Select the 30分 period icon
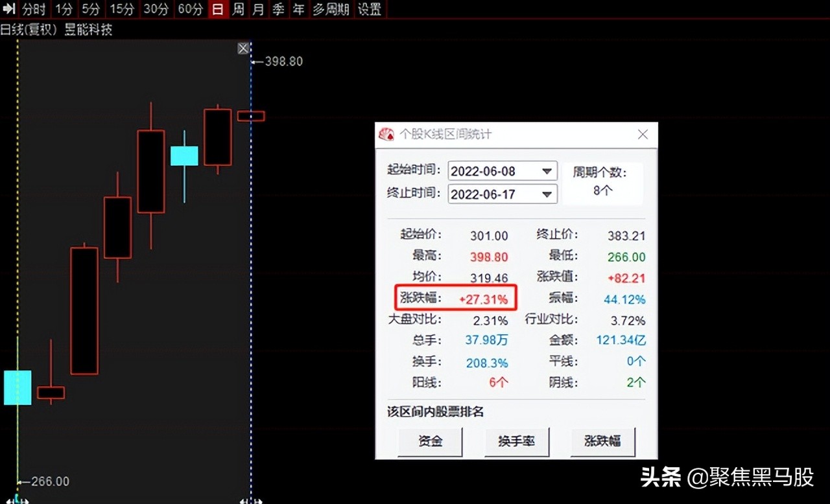 [x=156, y=9]
